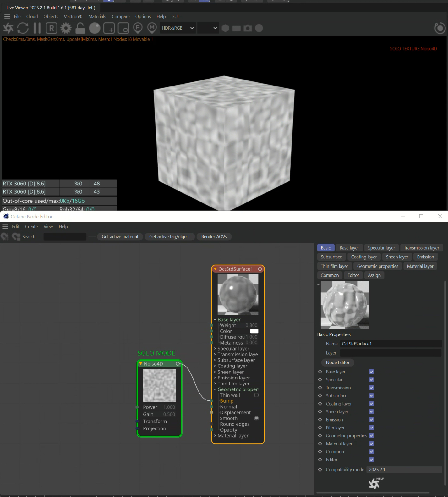This screenshot has height=497, width=448.
Task: Uncheck the Coating layer checkbox
Action: click(371, 404)
